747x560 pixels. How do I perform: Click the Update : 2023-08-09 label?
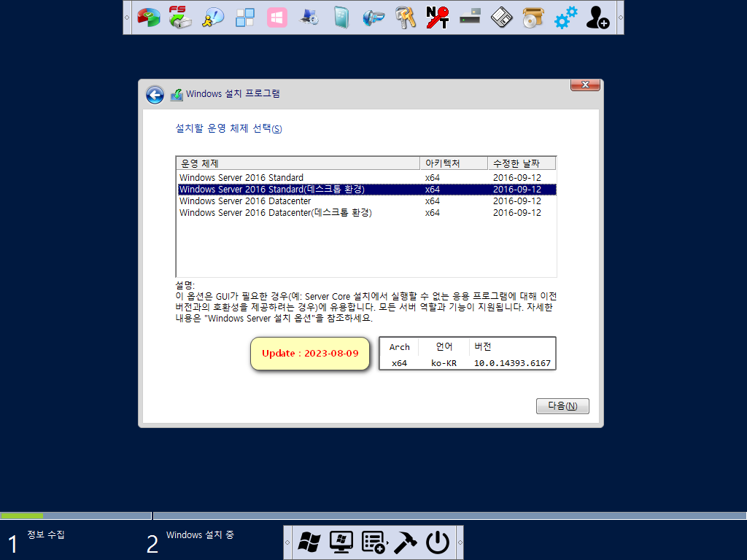(x=310, y=354)
